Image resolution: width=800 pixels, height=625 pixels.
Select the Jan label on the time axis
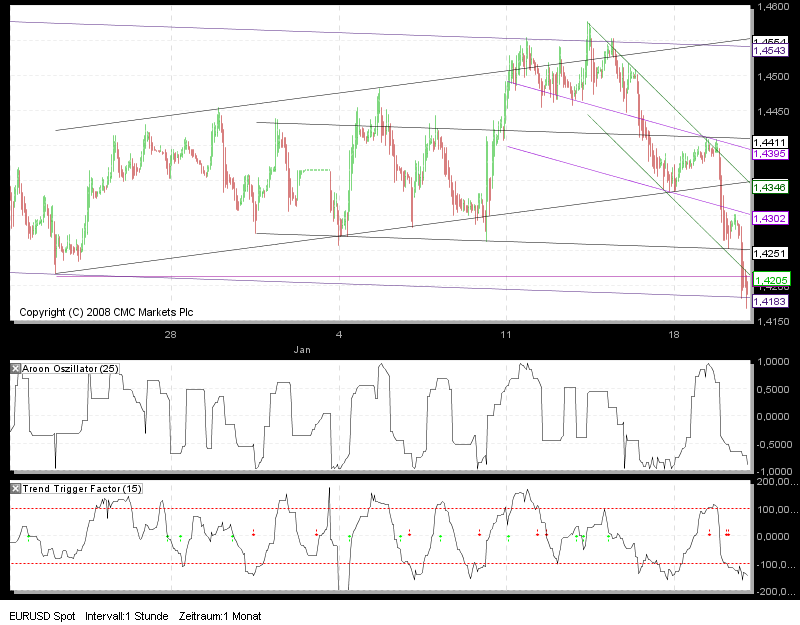303,350
